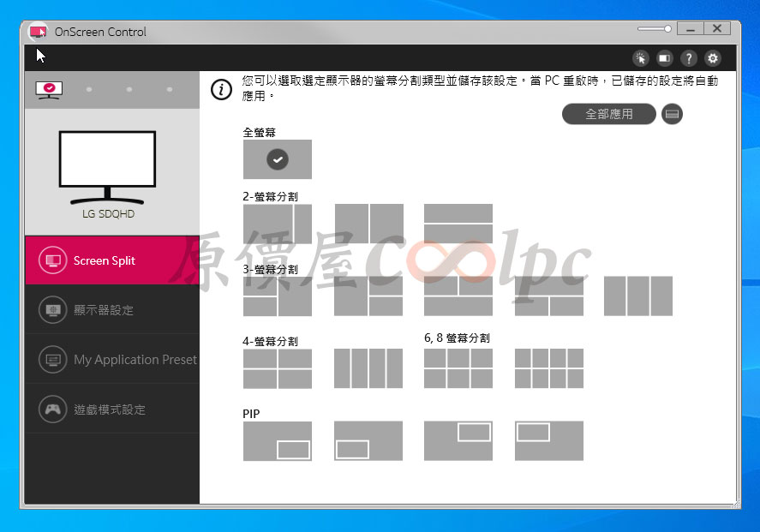Open help with the question mark icon
Screen dimensions: 760x532
coord(689,58)
